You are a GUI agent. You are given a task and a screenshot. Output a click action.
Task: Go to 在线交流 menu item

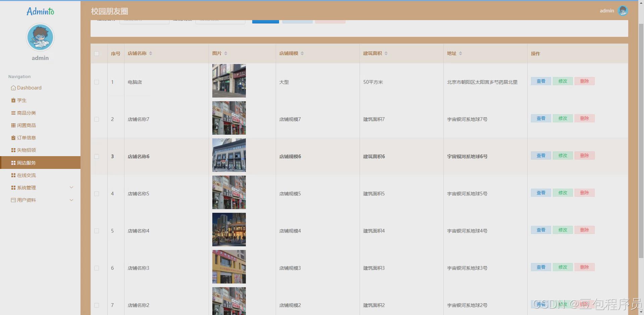40,175
